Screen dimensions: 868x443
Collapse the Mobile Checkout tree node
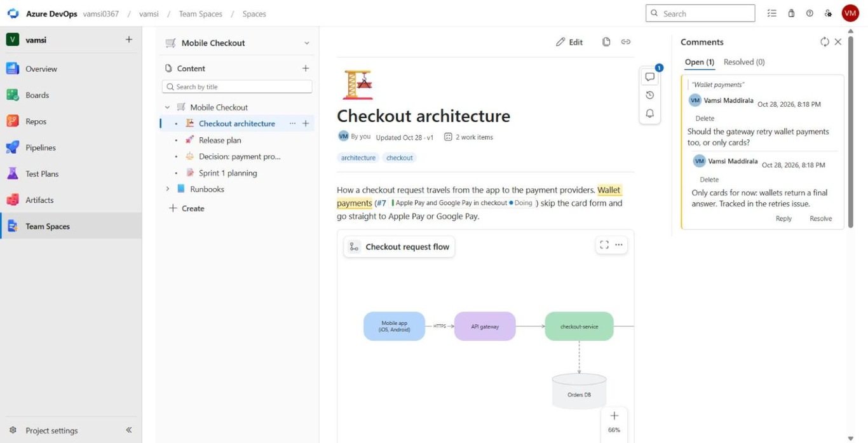coord(168,107)
